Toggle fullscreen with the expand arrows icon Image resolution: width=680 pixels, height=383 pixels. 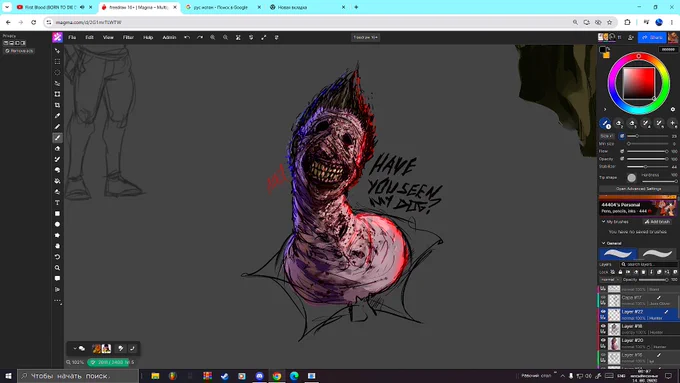[264, 37]
